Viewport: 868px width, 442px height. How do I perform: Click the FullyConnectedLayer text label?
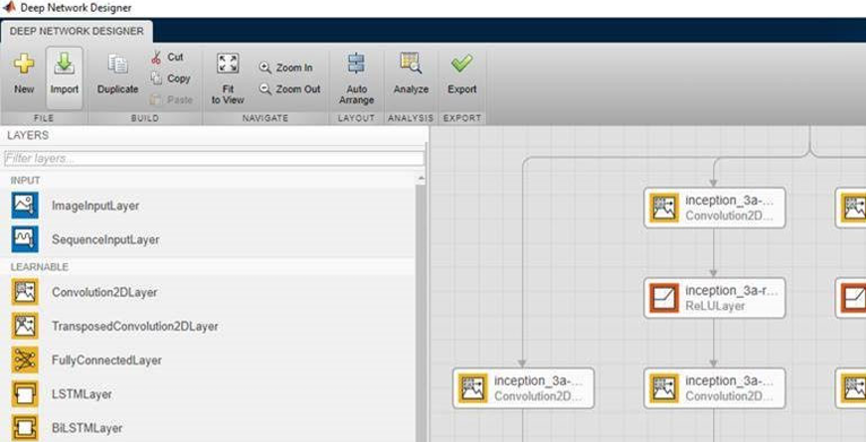pyautogui.click(x=106, y=361)
